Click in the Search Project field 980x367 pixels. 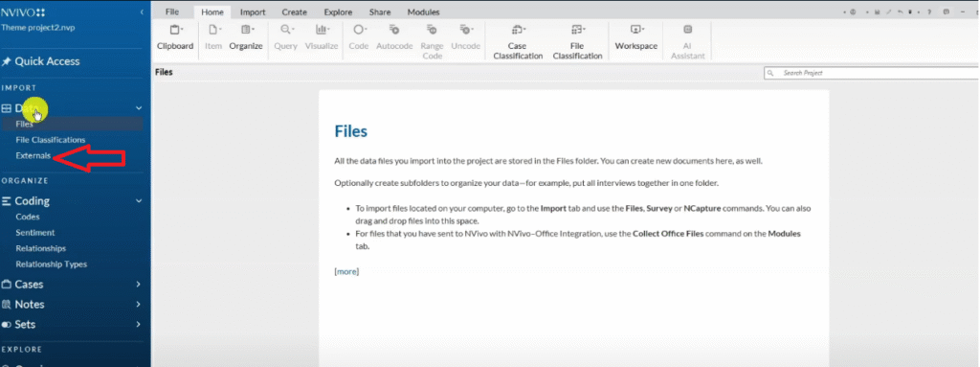pos(871,73)
